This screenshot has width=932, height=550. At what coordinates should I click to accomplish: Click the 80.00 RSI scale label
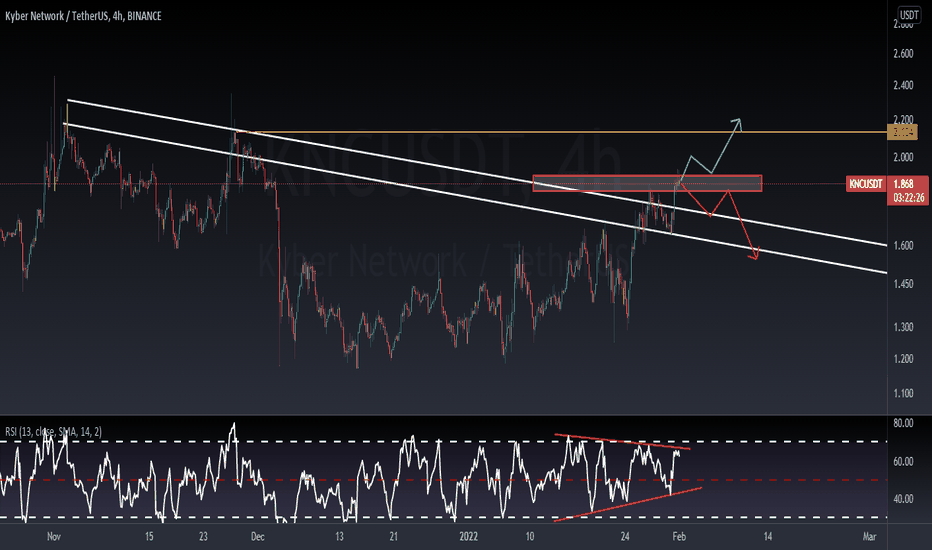coord(903,423)
